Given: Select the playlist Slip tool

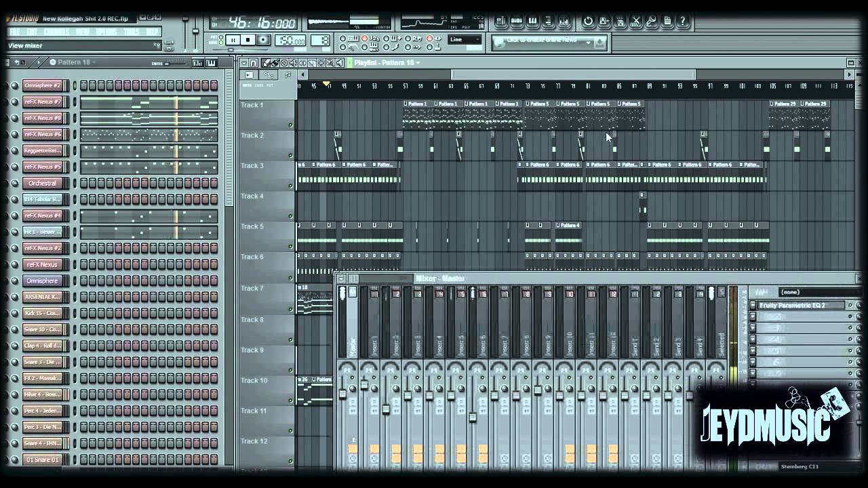Looking at the screenshot, I should point(302,62).
